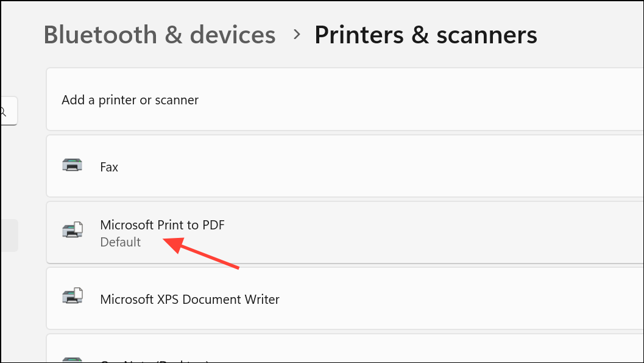644x363 pixels.
Task: Click the Default status text under Print to PDF
Action: [x=121, y=242]
